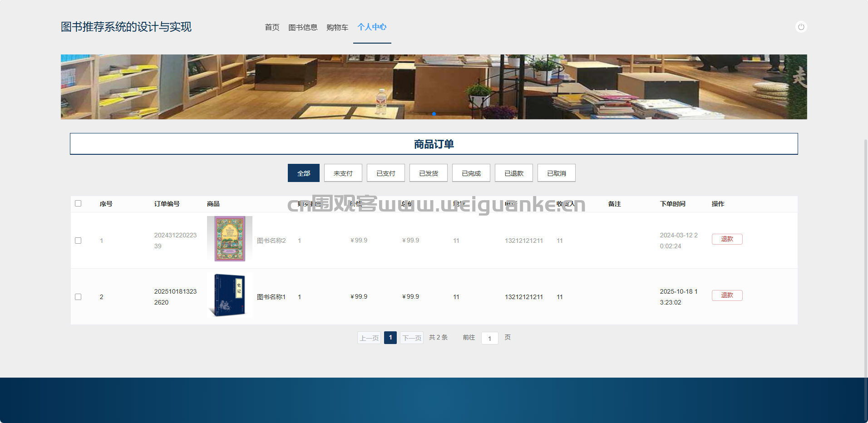Select the header select-all checkbox
The image size is (868, 423).
78,203
